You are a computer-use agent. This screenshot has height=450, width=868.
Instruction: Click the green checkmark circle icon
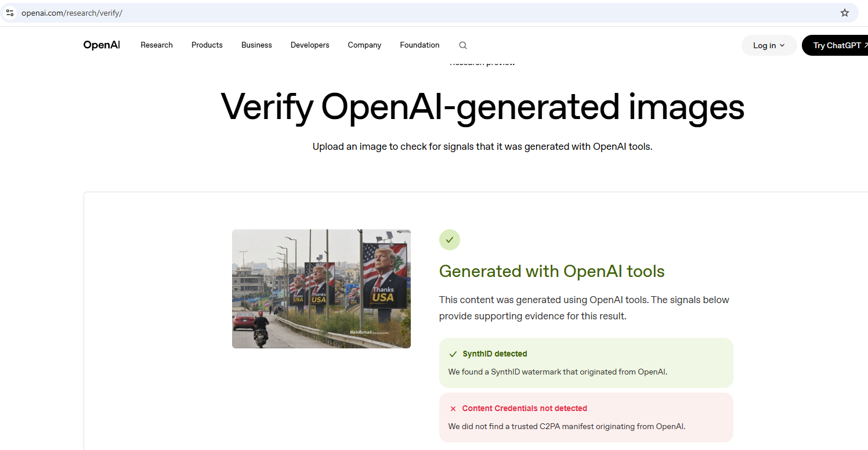[450, 240]
